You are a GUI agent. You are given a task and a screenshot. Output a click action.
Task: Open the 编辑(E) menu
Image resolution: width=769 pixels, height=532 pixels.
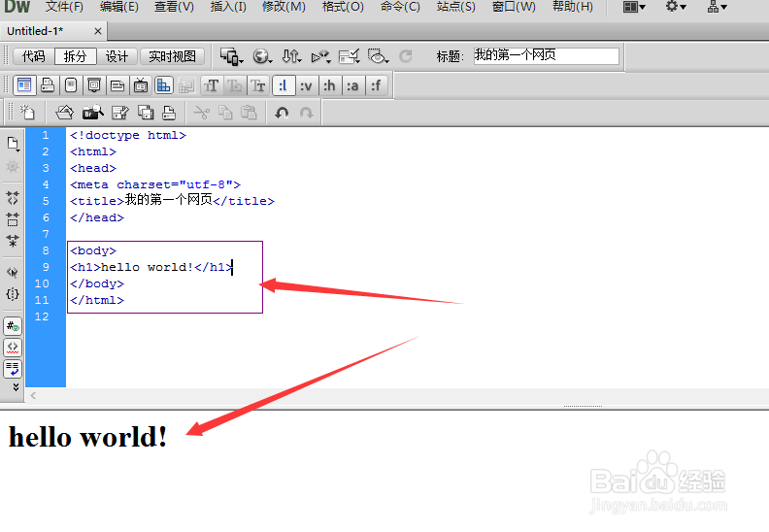[x=119, y=7]
